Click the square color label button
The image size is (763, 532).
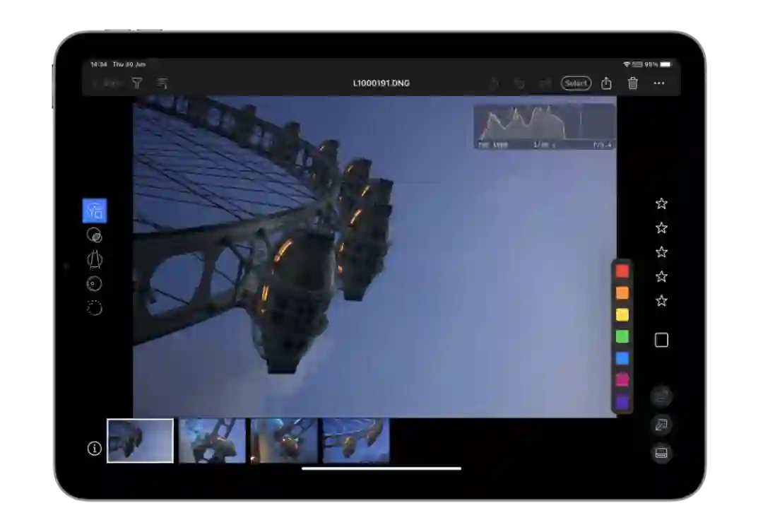tap(661, 341)
